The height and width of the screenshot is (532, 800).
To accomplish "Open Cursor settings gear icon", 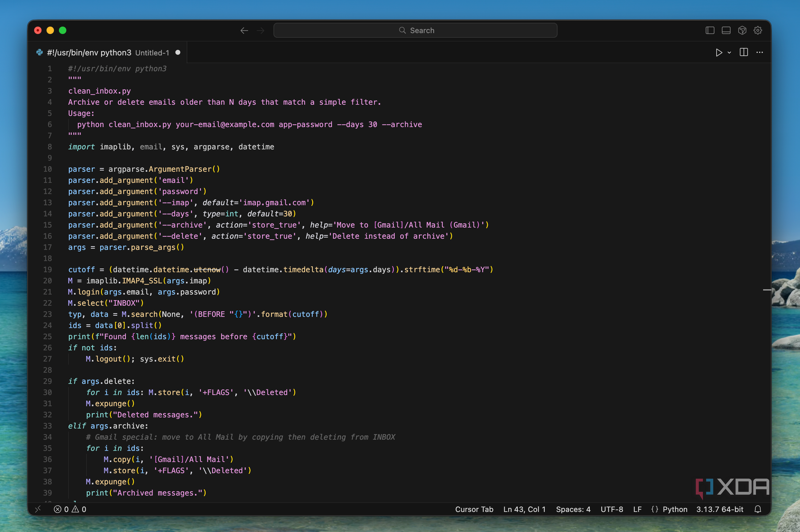I will coord(758,31).
